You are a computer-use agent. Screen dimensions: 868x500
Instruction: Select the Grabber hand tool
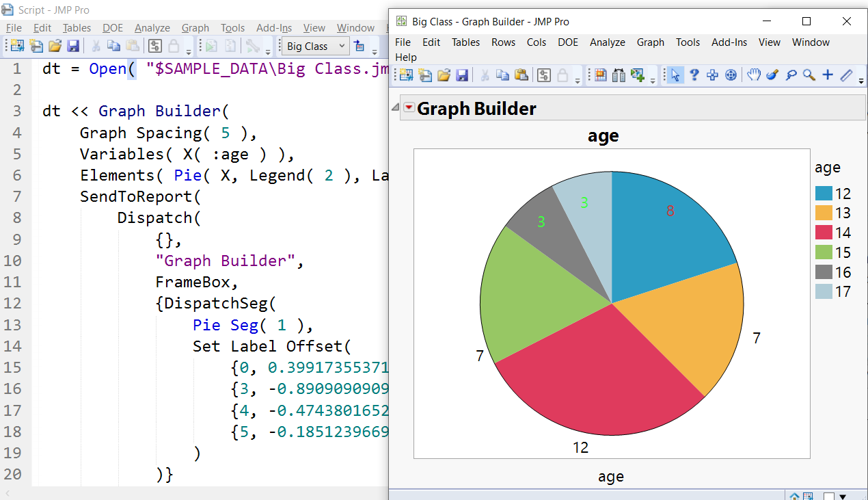pos(753,75)
